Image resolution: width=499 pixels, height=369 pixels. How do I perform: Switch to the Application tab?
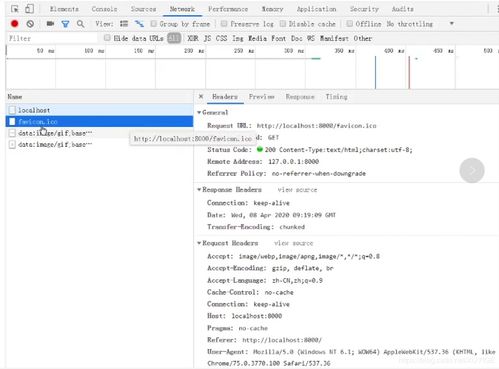coord(316,9)
